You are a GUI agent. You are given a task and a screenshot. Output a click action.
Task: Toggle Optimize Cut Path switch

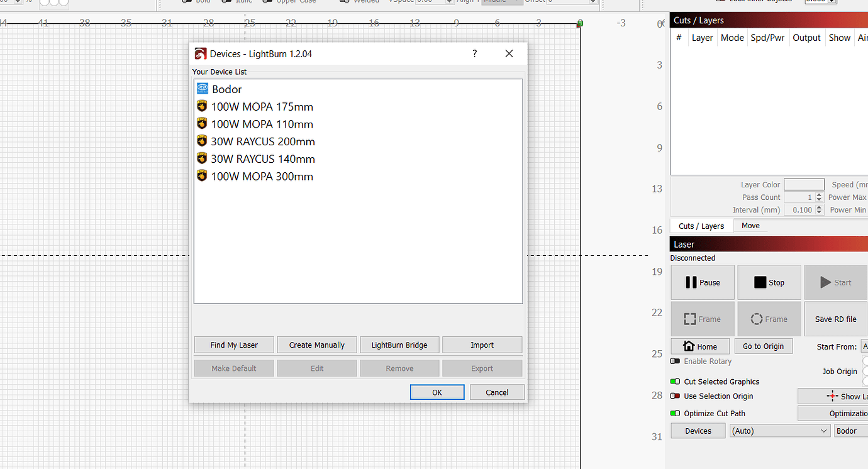tap(675, 413)
